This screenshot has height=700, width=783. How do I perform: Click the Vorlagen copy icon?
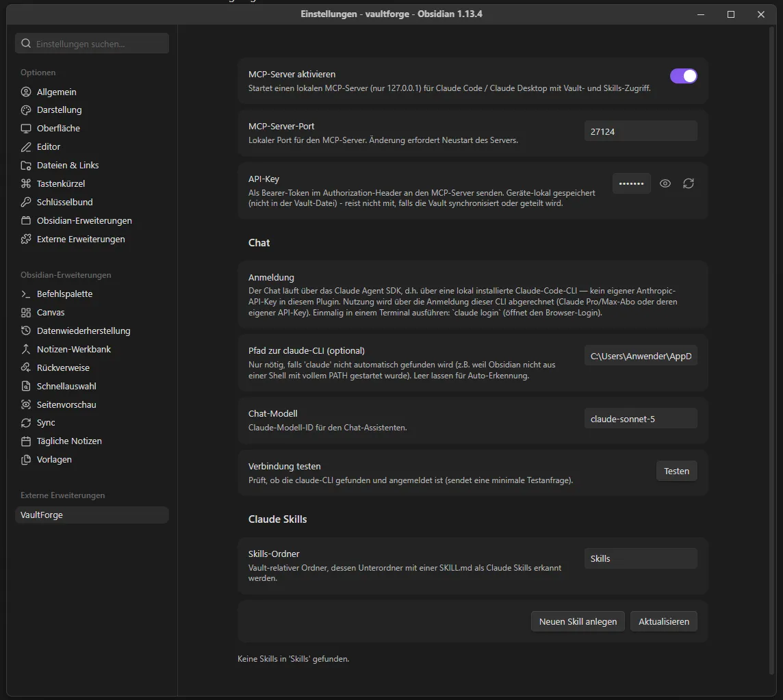26,460
